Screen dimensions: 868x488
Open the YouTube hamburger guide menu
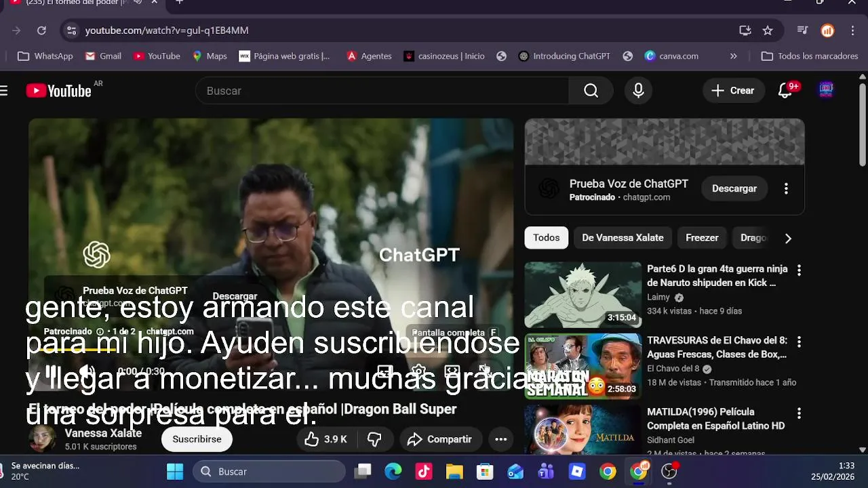click(4, 91)
